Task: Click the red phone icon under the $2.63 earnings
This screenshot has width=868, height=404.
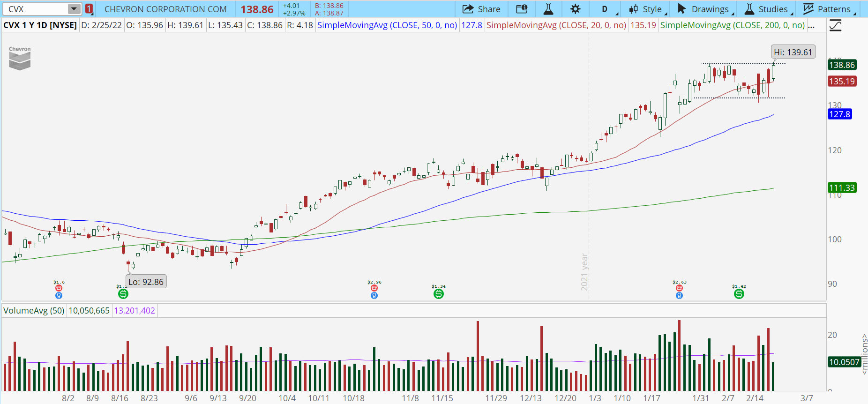Action: click(x=679, y=288)
